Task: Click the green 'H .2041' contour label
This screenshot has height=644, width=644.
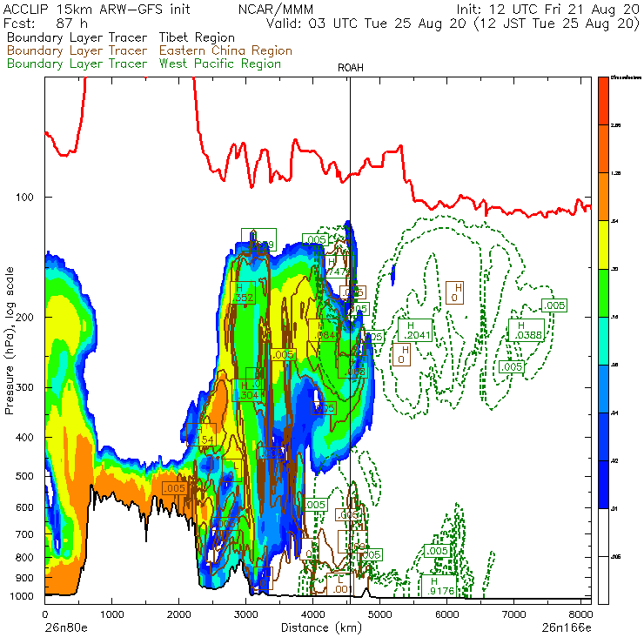Action: (415, 330)
